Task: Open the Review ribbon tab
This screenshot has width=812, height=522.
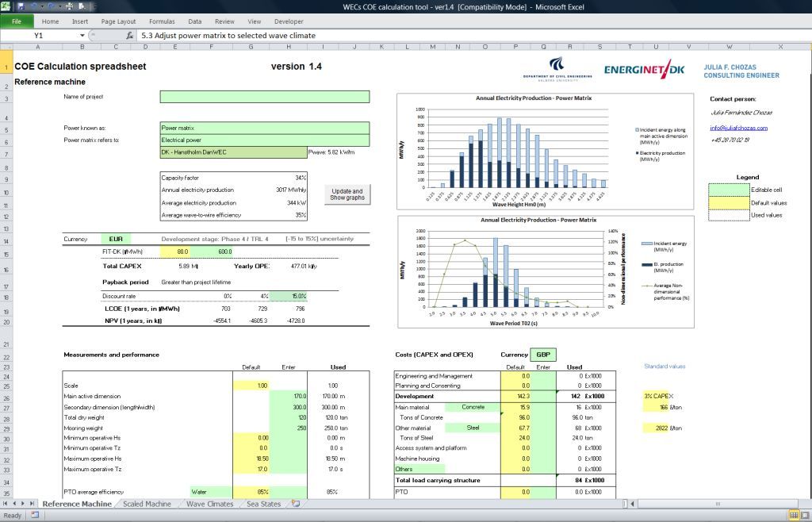Action: (x=224, y=21)
